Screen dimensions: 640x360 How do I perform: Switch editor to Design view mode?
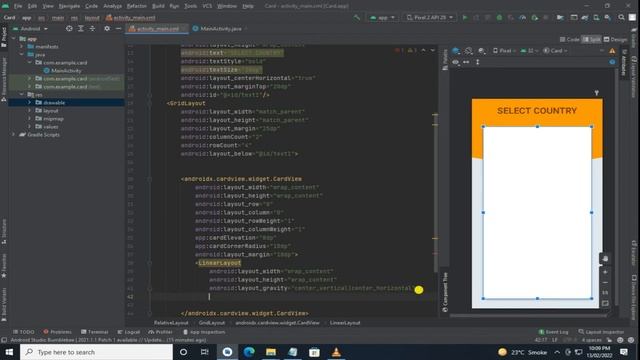(616, 40)
